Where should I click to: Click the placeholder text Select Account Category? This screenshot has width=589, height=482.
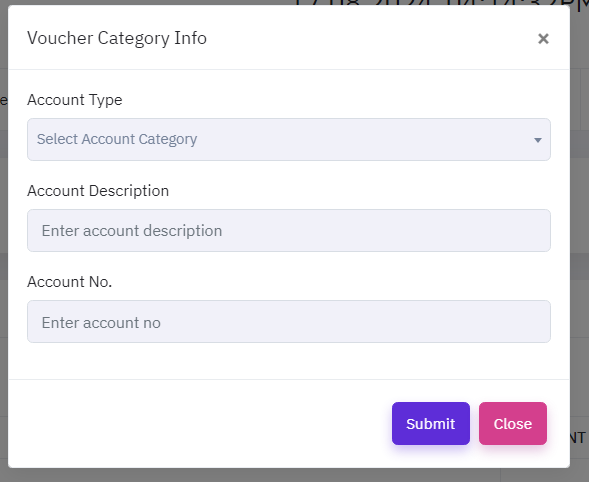pos(117,139)
